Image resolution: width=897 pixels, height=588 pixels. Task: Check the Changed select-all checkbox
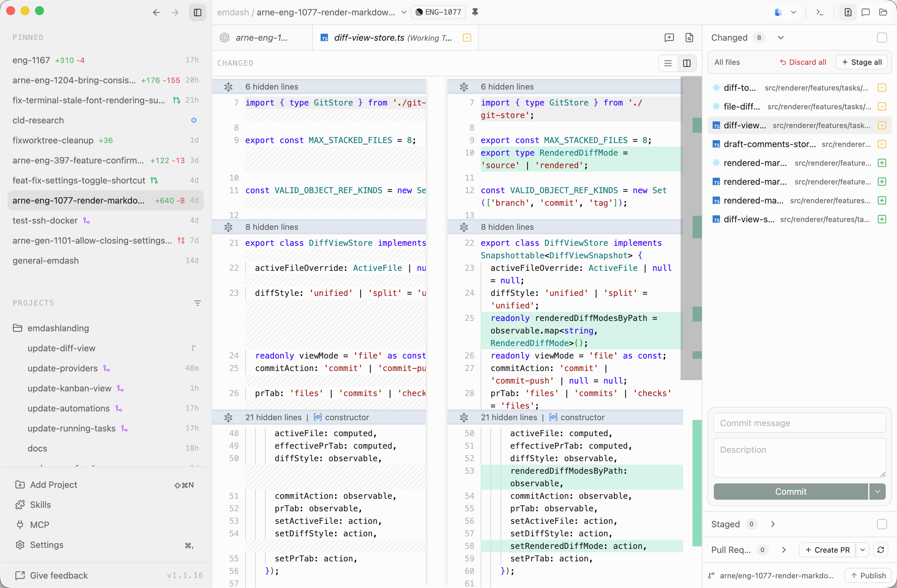coord(882,38)
